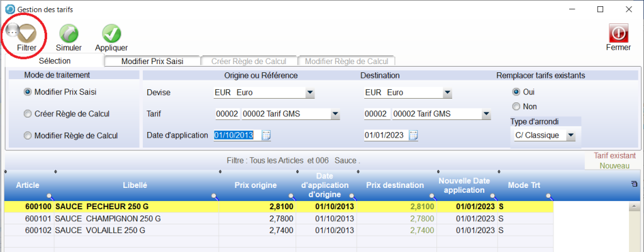Choose Non for replacing existing tarifs
The height and width of the screenshot is (252, 644).
click(516, 106)
